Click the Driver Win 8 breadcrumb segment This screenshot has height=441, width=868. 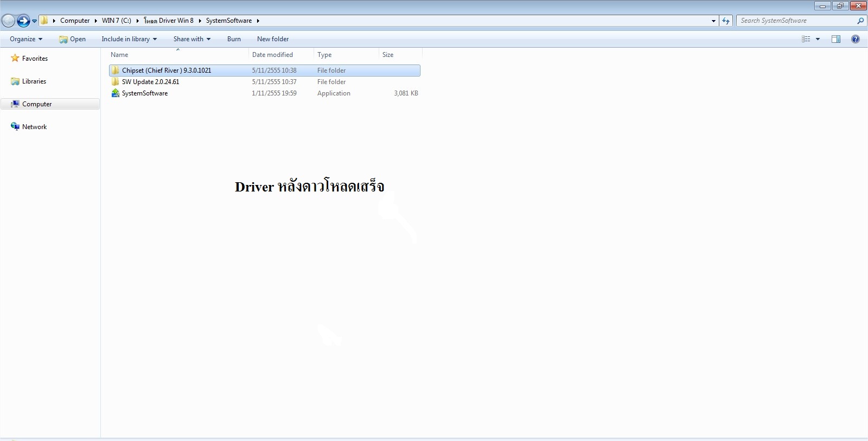(x=169, y=21)
